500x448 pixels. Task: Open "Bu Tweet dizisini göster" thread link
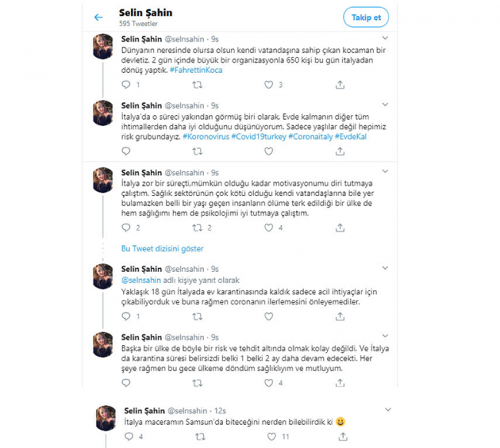[x=162, y=249]
